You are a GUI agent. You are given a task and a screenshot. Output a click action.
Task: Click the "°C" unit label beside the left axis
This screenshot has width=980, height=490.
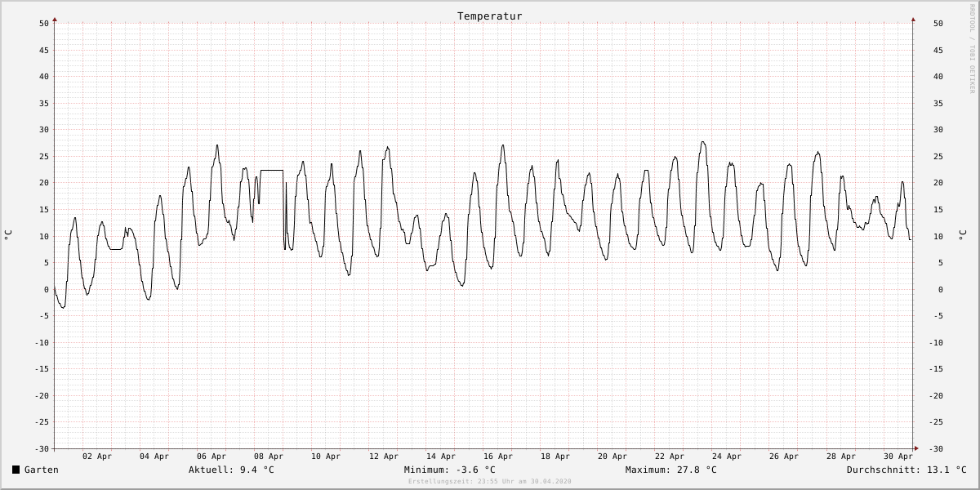click(x=8, y=234)
